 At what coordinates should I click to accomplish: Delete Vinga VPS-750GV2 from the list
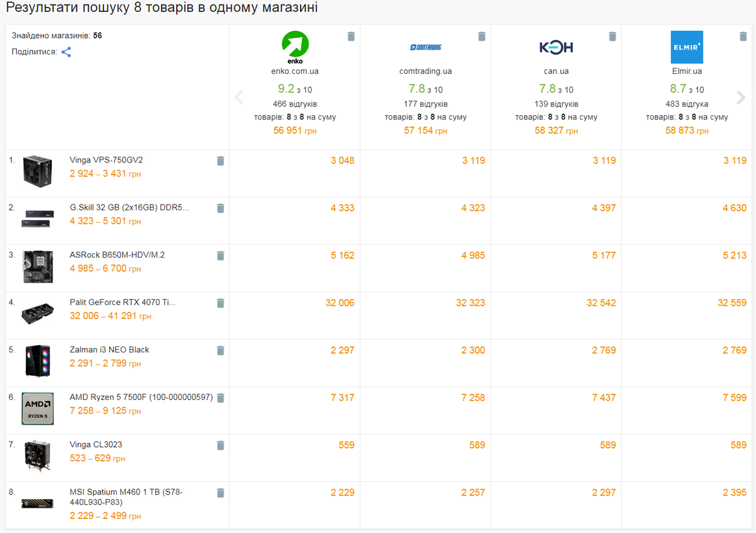coord(220,161)
